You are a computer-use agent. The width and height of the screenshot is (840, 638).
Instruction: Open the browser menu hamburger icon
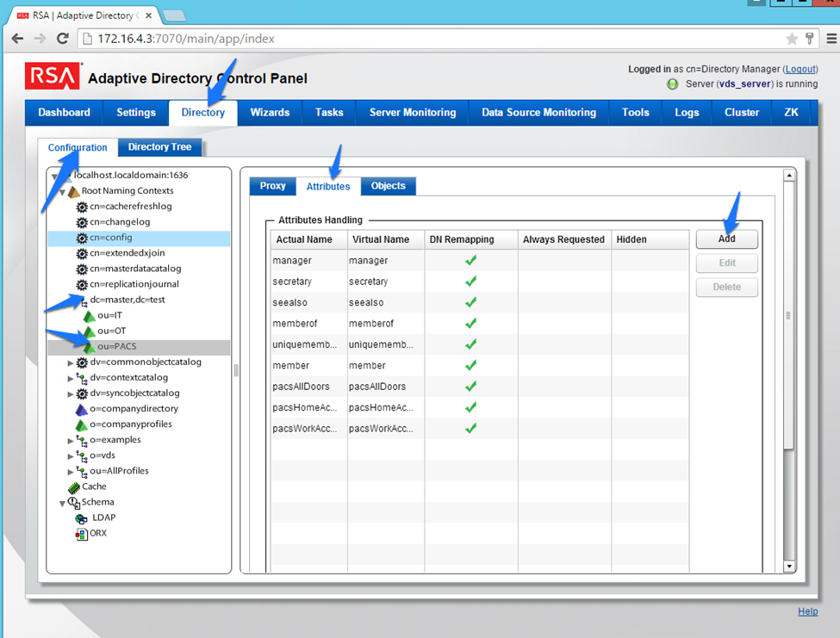tap(831, 39)
